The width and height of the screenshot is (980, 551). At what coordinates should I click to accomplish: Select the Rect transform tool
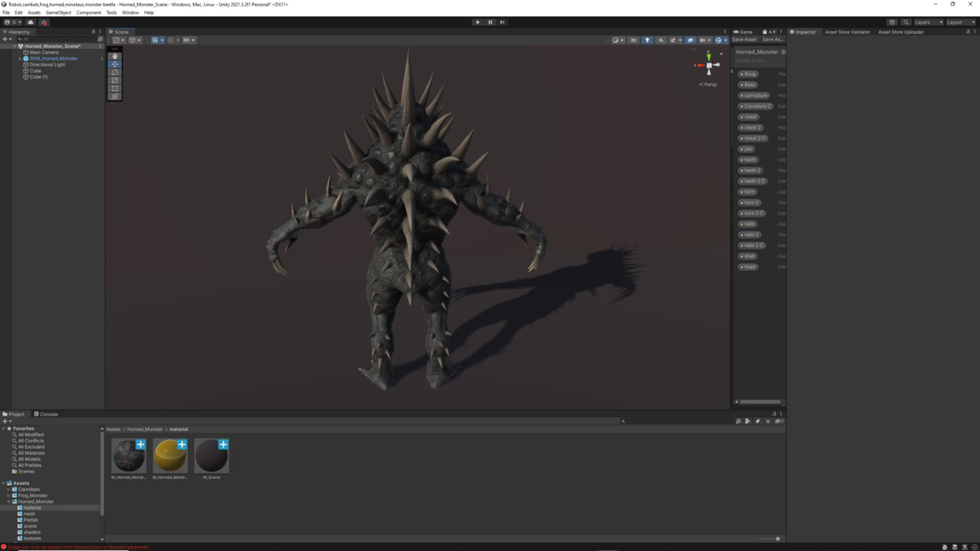pos(114,88)
